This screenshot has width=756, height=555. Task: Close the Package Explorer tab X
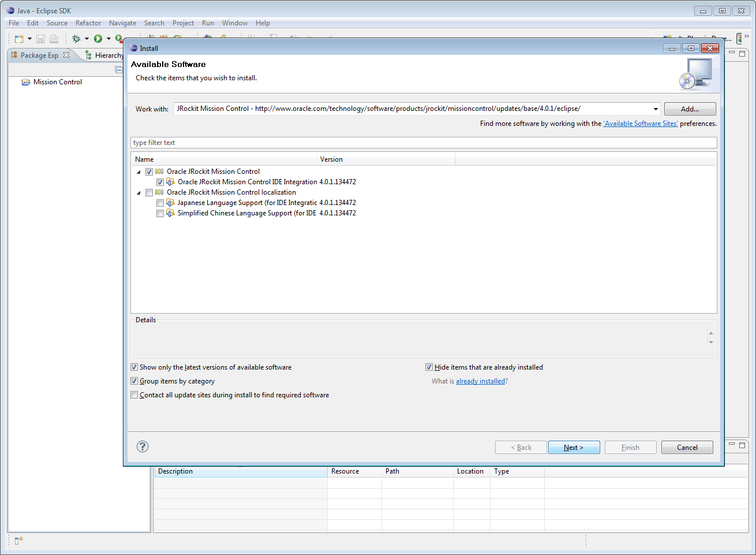coord(66,55)
